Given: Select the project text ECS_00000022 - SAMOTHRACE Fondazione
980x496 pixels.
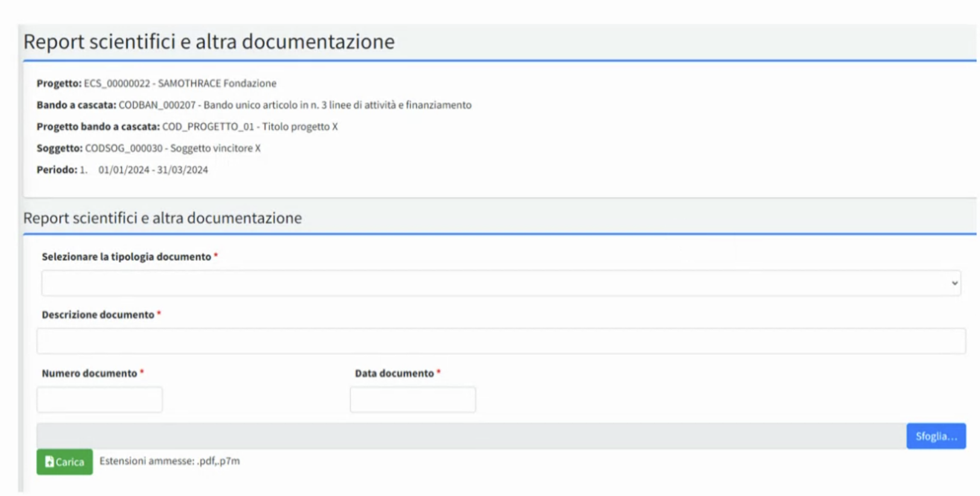Looking at the screenshot, I should tap(180, 83).
